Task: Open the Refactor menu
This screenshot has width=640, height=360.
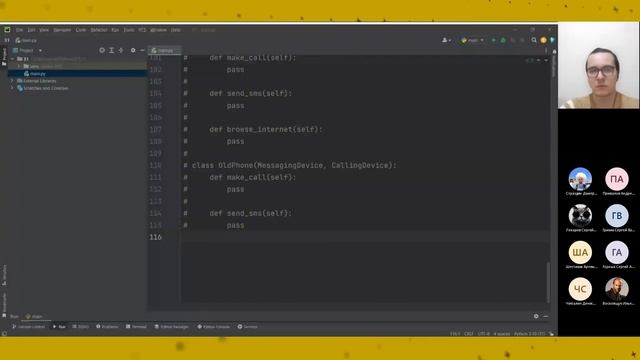Action: pyautogui.click(x=99, y=30)
